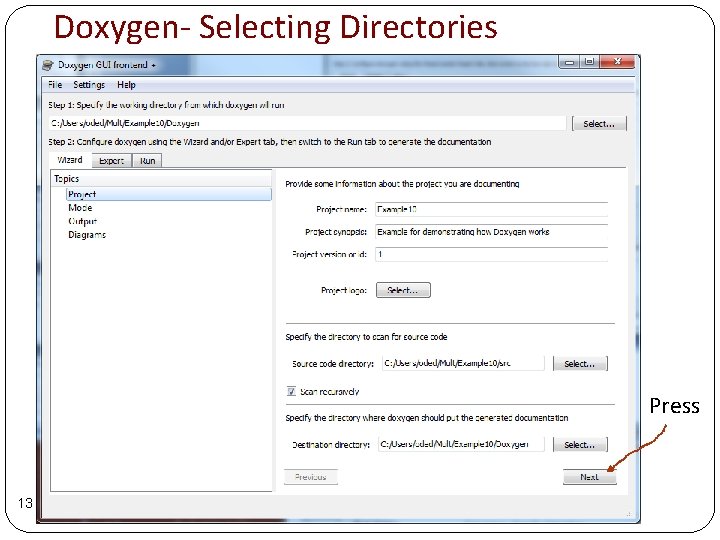
Task: Click the working directory path field
Action: [307, 123]
